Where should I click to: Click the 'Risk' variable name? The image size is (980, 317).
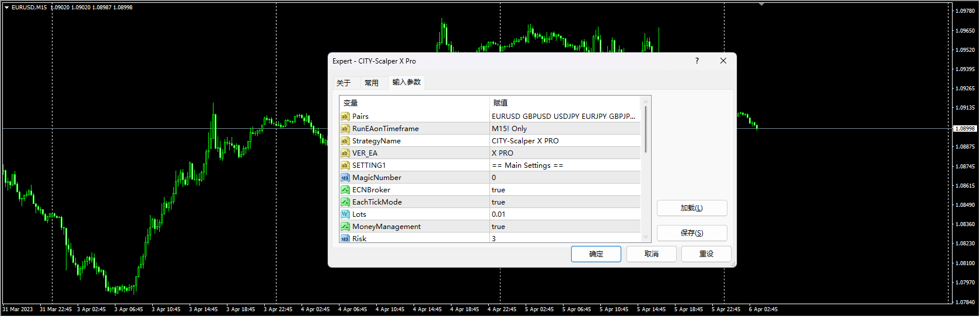pos(359,239)
